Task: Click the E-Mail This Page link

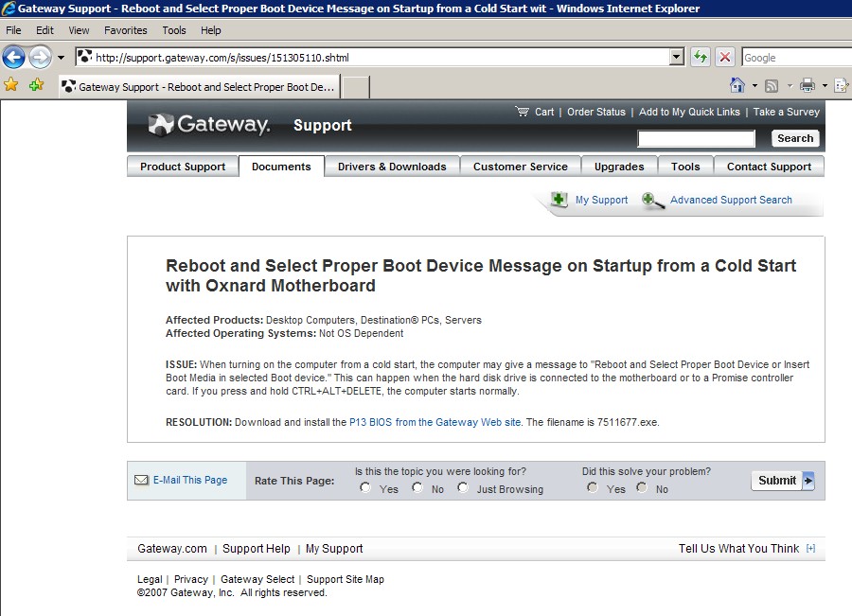Action: pyautogui.click(x=190, y=480)
